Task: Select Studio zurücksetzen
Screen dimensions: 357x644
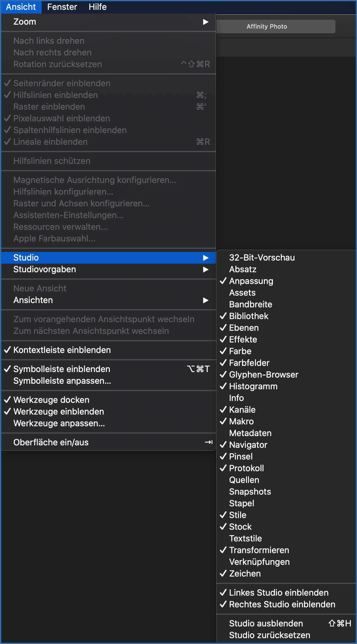Action: tap(269, 635)
